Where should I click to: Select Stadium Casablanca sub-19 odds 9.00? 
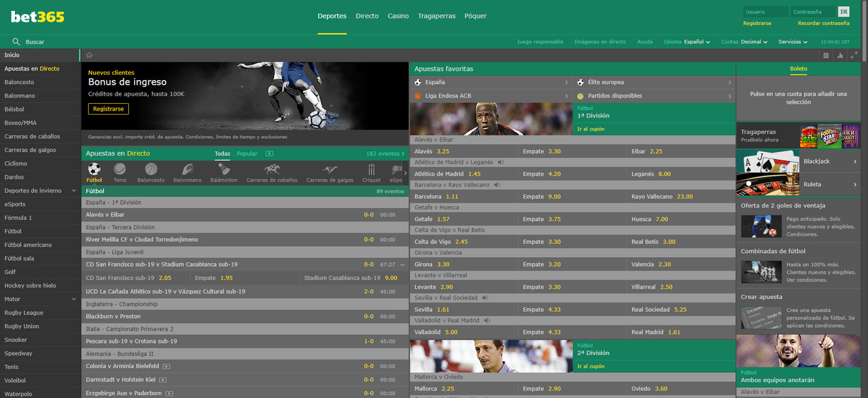(354, 278)
